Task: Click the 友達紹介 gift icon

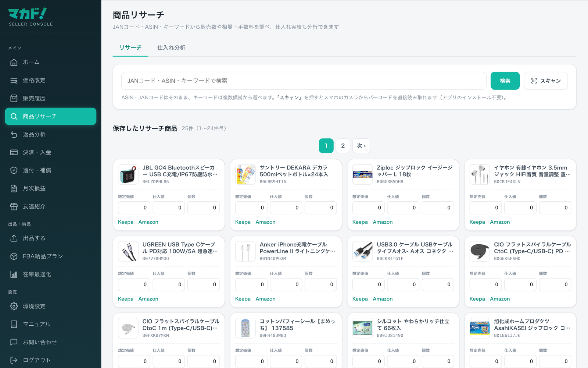Action: [14, 206]
